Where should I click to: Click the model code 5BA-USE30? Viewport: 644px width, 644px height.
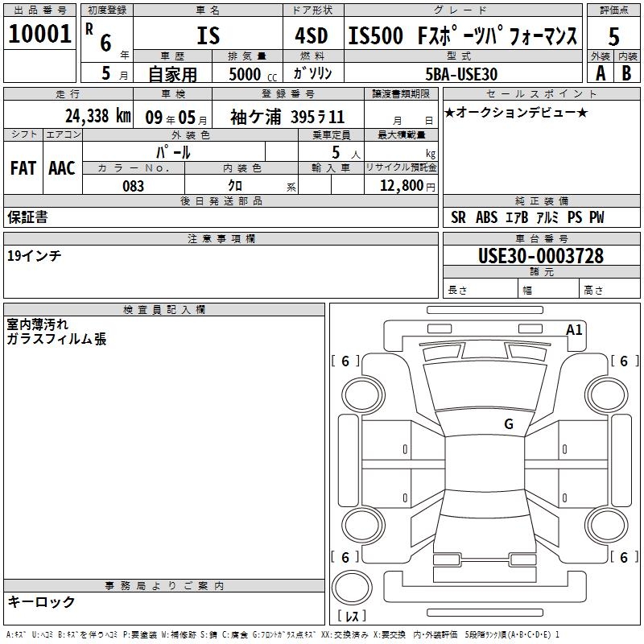[x=462, y=73]
